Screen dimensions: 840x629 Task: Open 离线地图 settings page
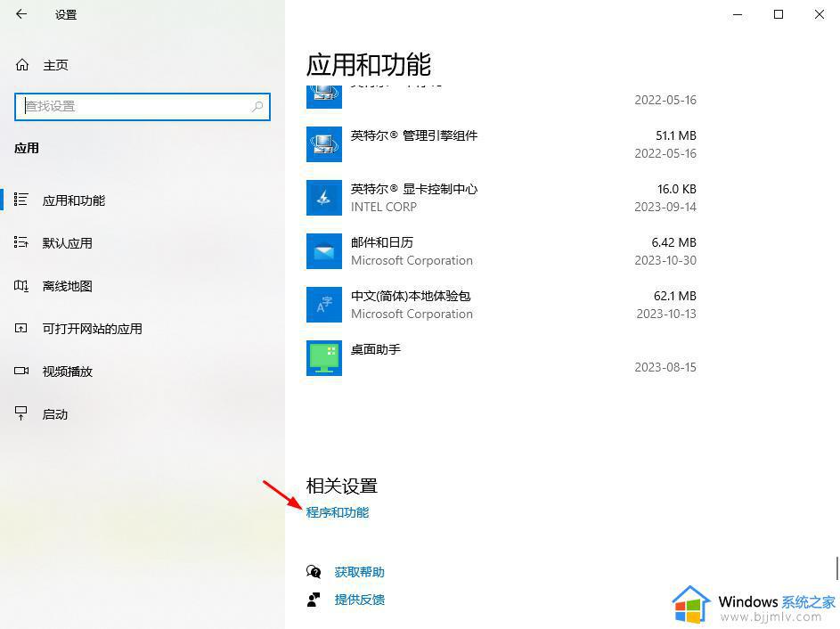[x=67, y=286]
